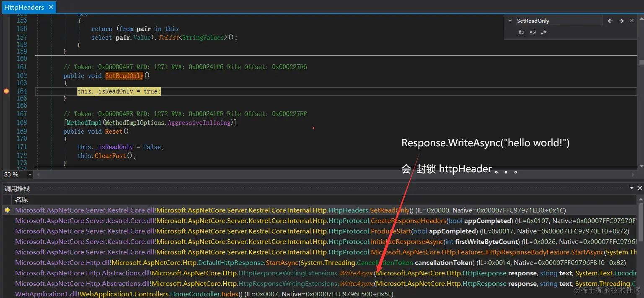Click into the SetReadOnly search input field

pos(559,21)
